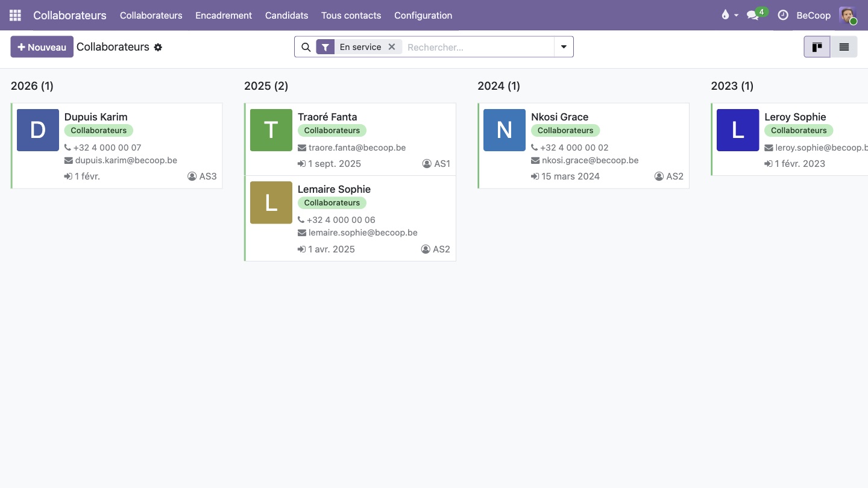868x488 pixels.
Task: Click the Collaborateurs tag on Nkosi Grace
Action: coord(565,130)
